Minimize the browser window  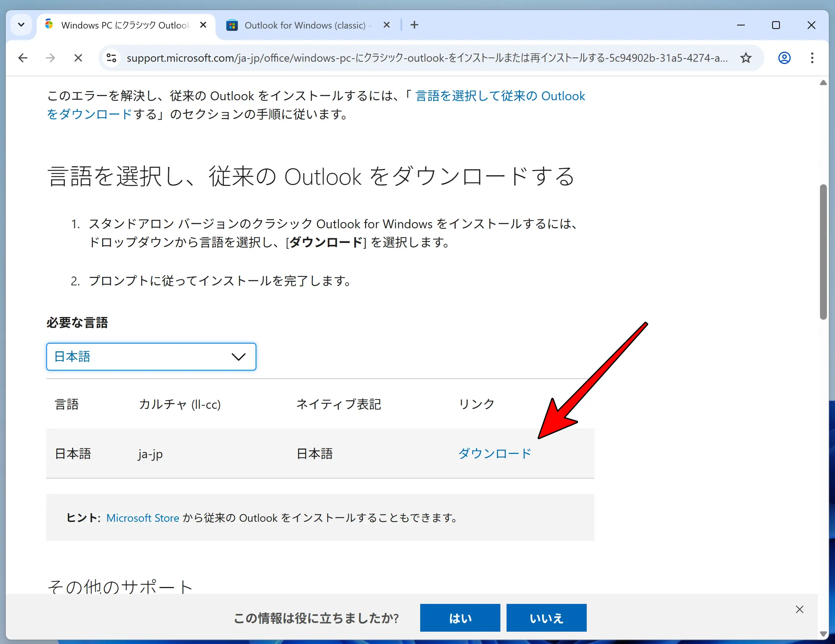point(741,25)
